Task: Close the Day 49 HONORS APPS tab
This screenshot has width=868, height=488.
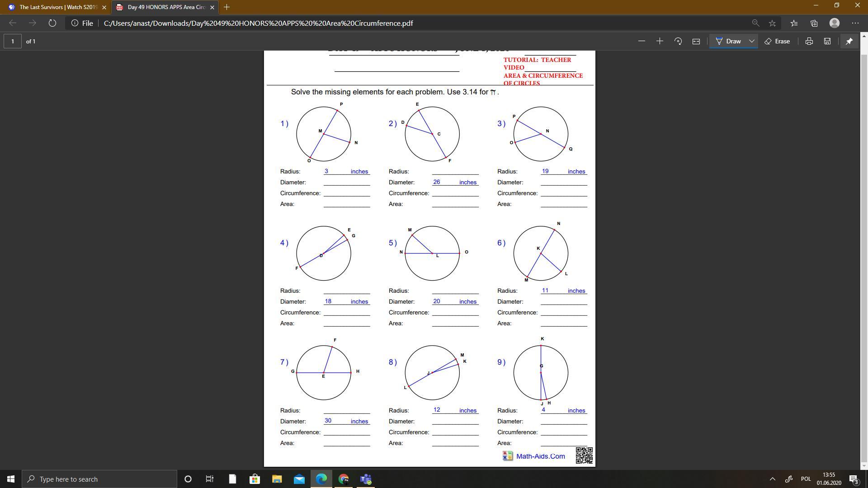Action: [x=212, y=7]
